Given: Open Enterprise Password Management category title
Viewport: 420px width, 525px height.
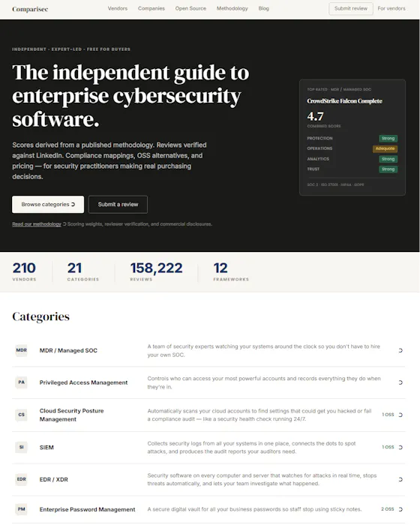Looking at the screenshot, I should (88, 509).
